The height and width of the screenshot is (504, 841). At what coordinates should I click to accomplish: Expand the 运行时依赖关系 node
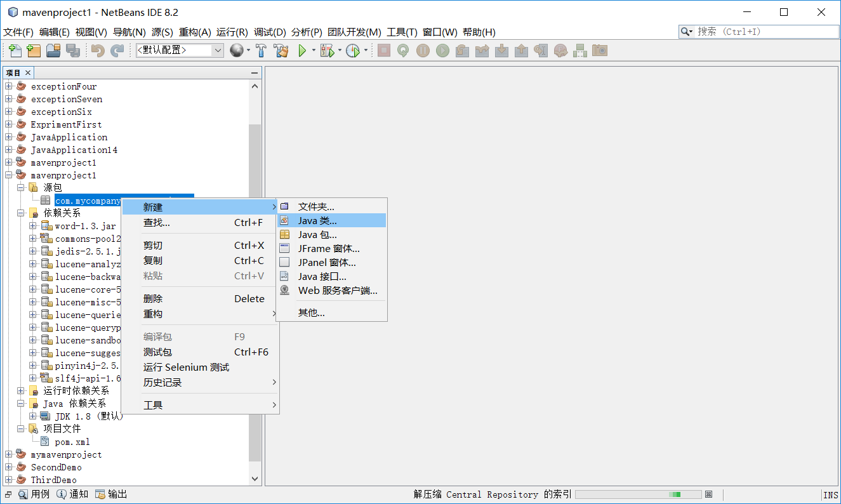pyautogui.click(x=20, y=391)
